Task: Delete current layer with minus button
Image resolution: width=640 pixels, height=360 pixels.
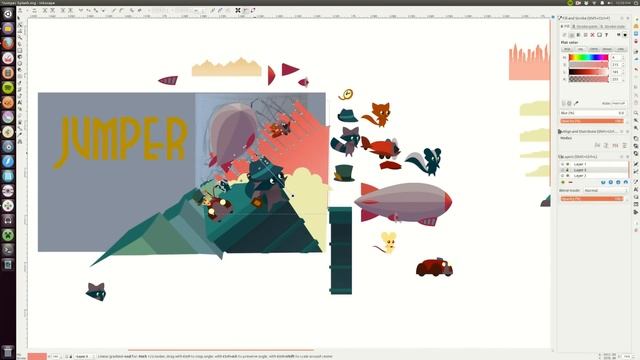Action: (570, 182)
